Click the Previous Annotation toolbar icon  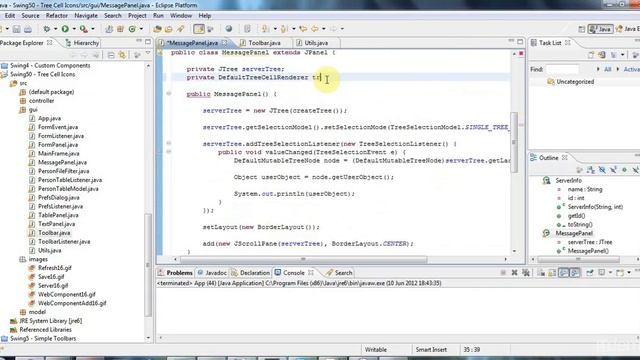[284, 29]
